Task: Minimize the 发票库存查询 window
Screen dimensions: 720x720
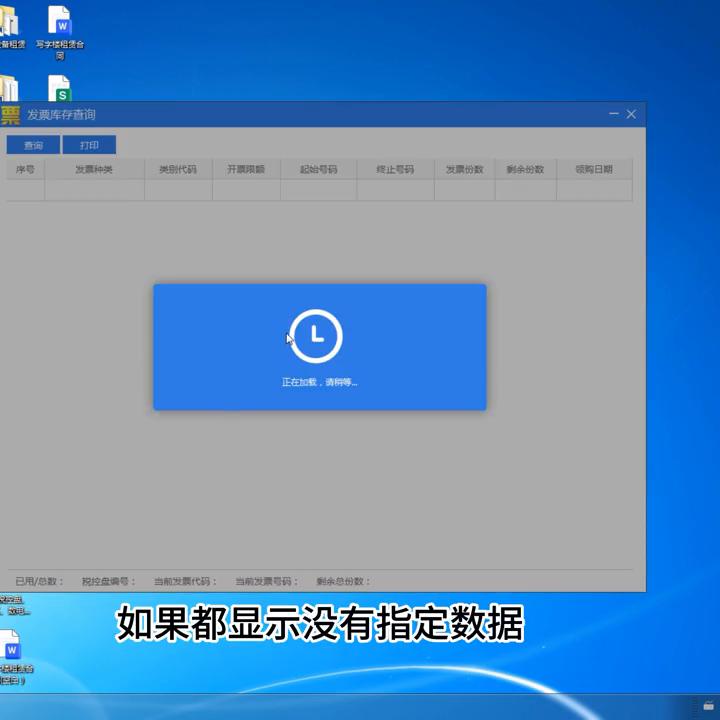Action: tap(614, 114)
